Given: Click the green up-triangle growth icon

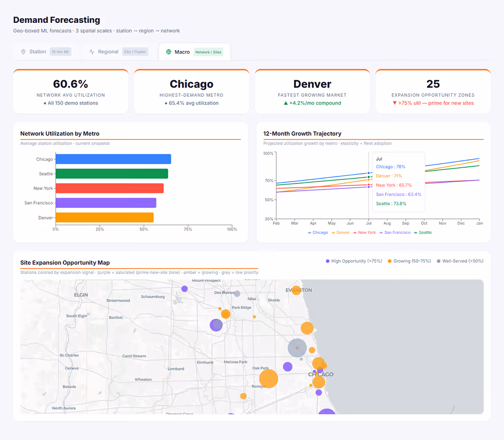Looking at the screenshot, I should coord(285,103).
